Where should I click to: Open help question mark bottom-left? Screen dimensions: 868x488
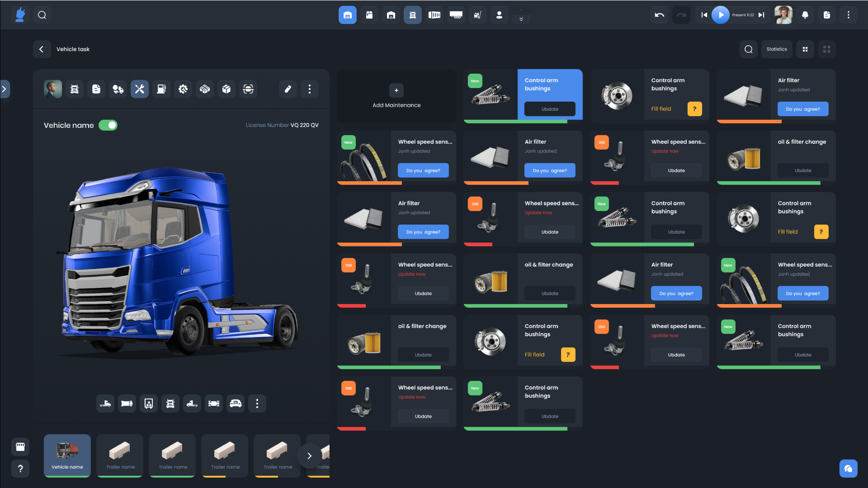pyautogui.click(x=20, y=468)
